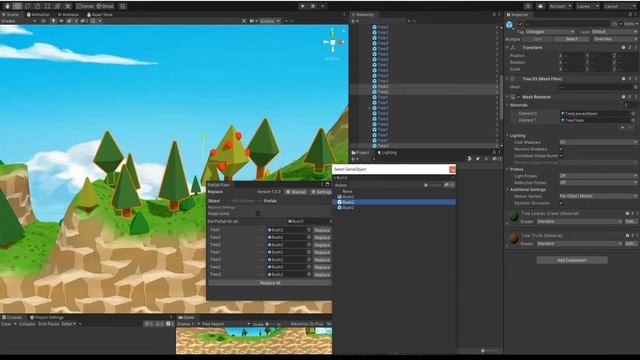This screenshot has height=360, width=640.
Task: Toggle the Contribute Global Illumination checkbox
Action: coord(562,156)
